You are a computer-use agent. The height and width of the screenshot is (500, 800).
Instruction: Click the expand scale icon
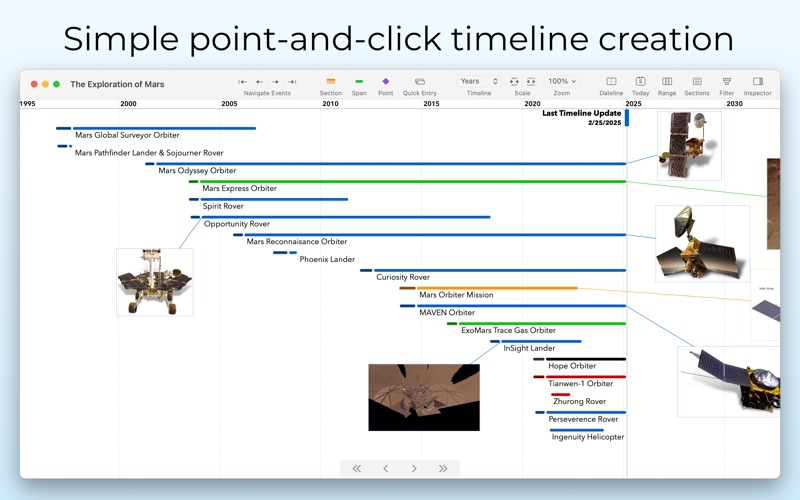pyautogui.click(x=531, y=82)
